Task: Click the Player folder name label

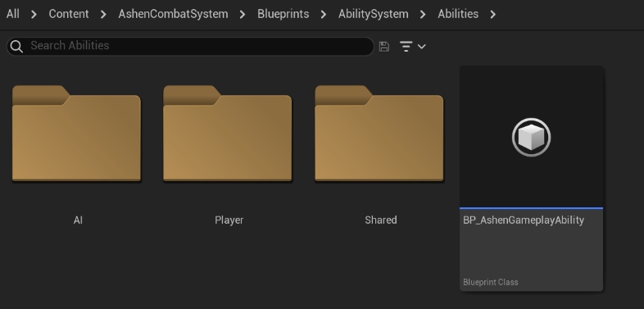Action: (x=229, y=220)
